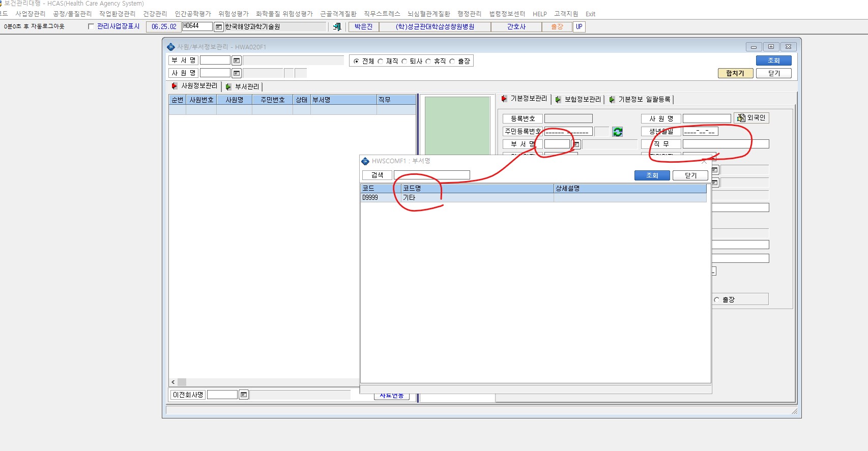The width and height of the screenshot is (868, 451).
Task: Click the green refresh icon beside 주민등록번호
Action: (618, 132)
